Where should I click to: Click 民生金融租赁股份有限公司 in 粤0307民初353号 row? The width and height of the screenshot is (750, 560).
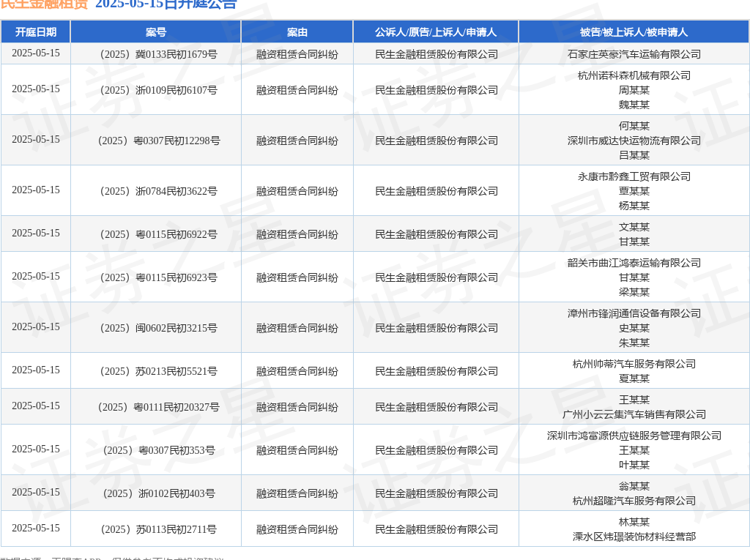click(x=437, y=450)
